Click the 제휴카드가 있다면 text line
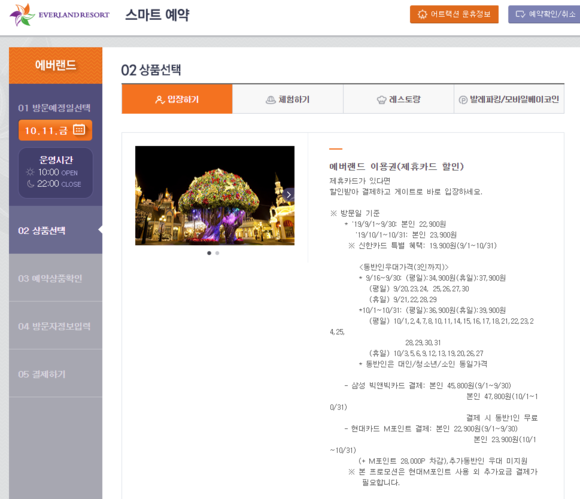580x499 pixels. 360,181
